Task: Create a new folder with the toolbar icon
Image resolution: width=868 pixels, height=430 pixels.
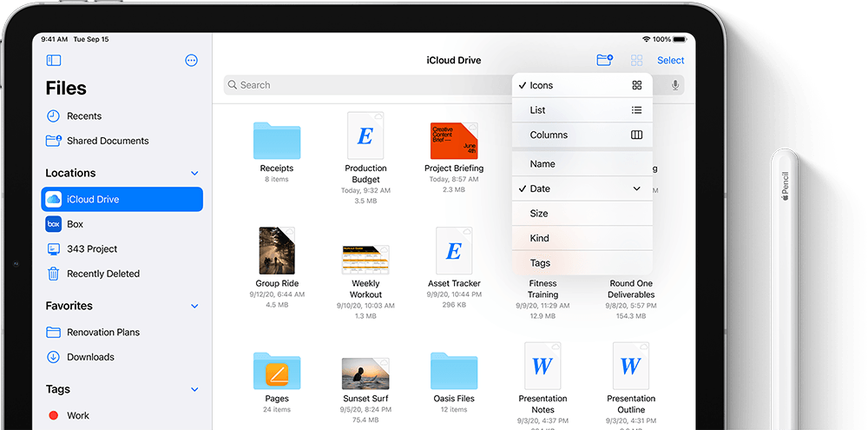Action: [605, 60]
